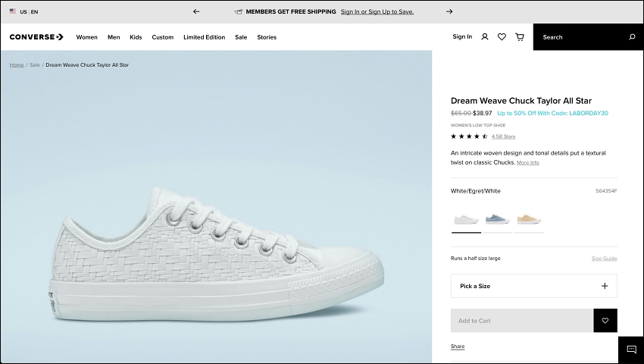
Task: Expand the Pick a Size selector
Action: click(534, 286)
